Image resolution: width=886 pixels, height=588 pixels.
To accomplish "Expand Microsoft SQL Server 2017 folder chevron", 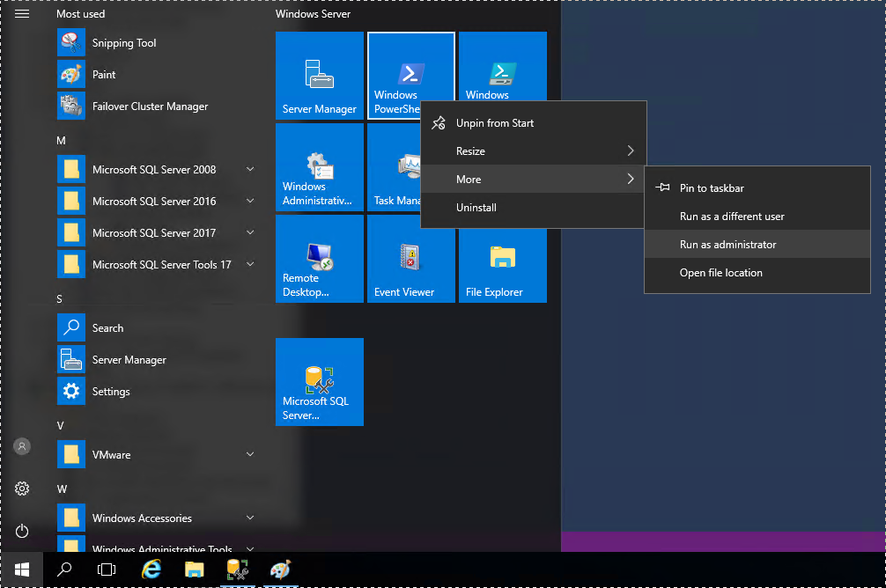I will tap(250, 232).
